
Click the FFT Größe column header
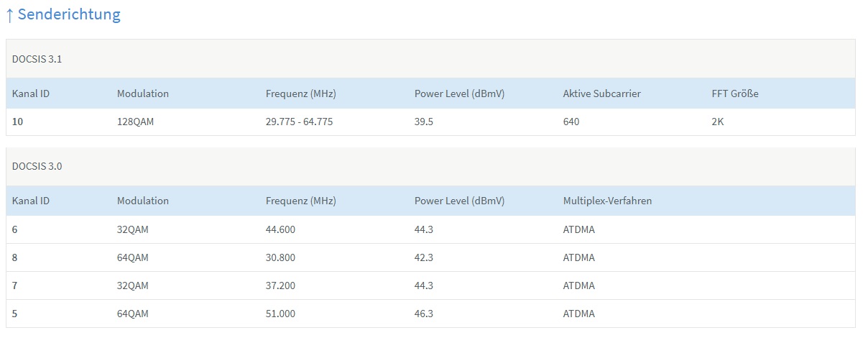(735, 93)
